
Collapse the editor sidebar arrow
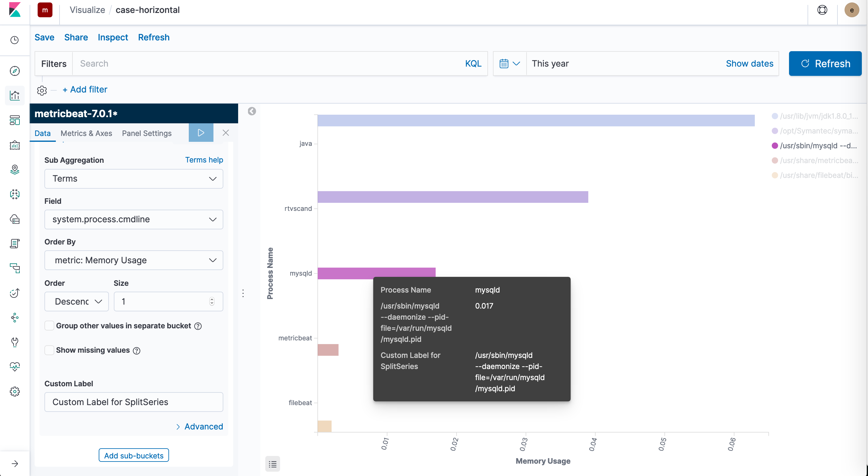(252, 111)
